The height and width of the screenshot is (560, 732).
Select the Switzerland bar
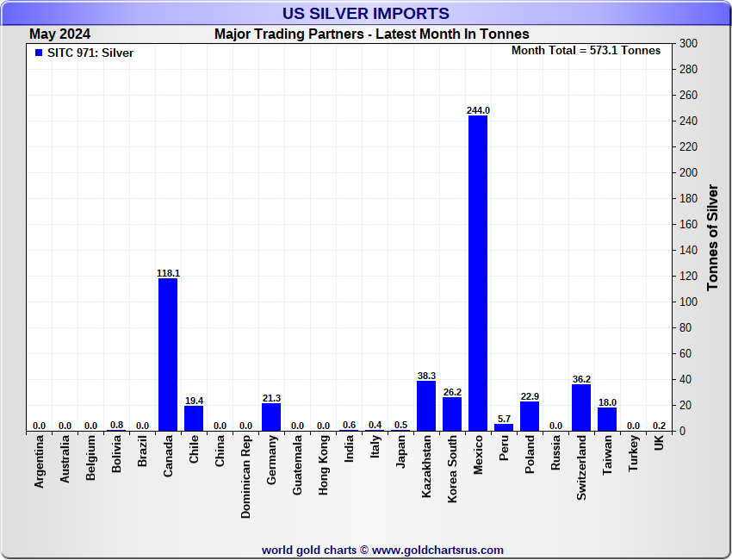pyautogui.click(x=581, y=408)
